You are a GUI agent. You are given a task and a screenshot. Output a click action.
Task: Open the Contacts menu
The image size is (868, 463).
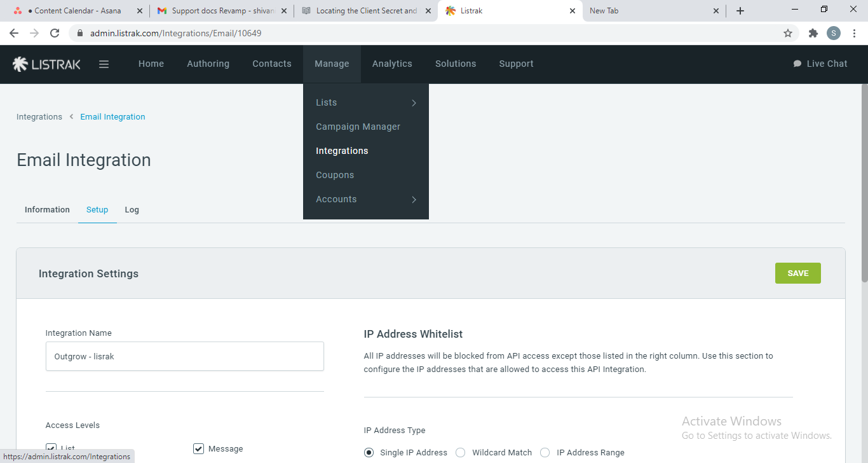272,64
